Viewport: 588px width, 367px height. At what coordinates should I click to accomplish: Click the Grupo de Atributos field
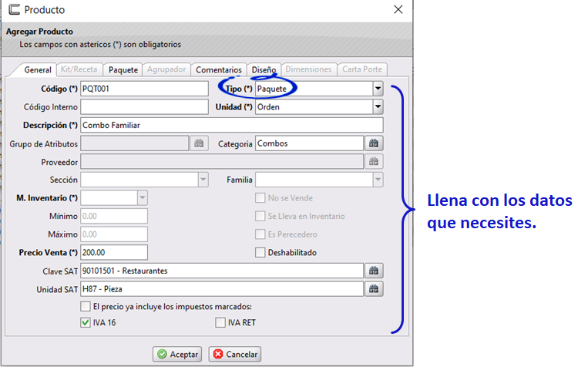[x=135, y=143]
